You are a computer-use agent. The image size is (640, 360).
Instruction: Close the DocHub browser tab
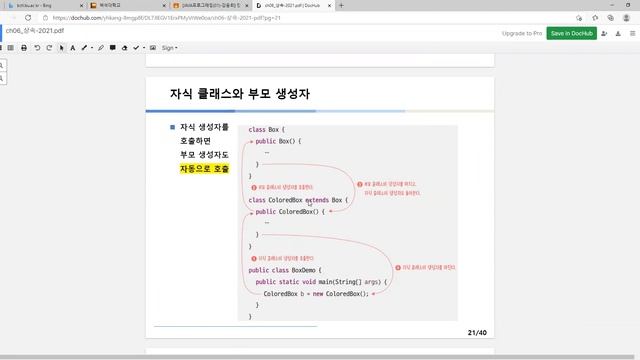[x=329, y=6]
